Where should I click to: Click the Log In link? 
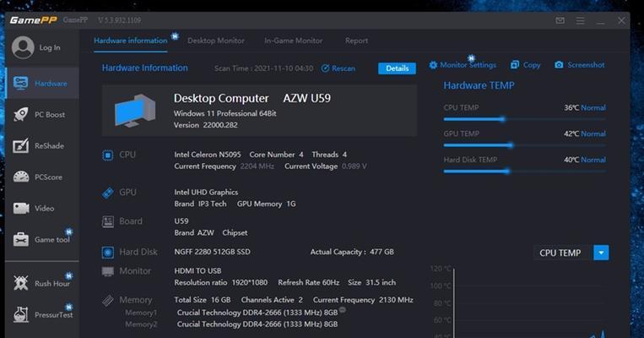click(x=50, y=47)
